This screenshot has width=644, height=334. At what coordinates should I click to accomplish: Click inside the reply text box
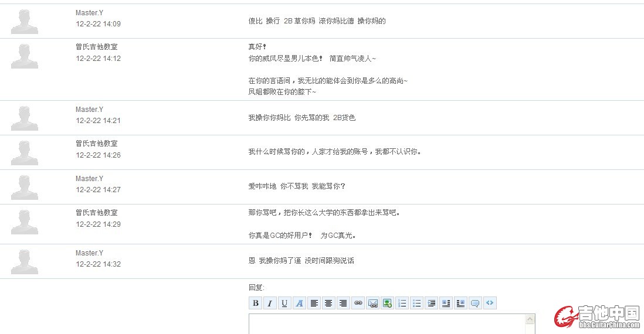387,324
